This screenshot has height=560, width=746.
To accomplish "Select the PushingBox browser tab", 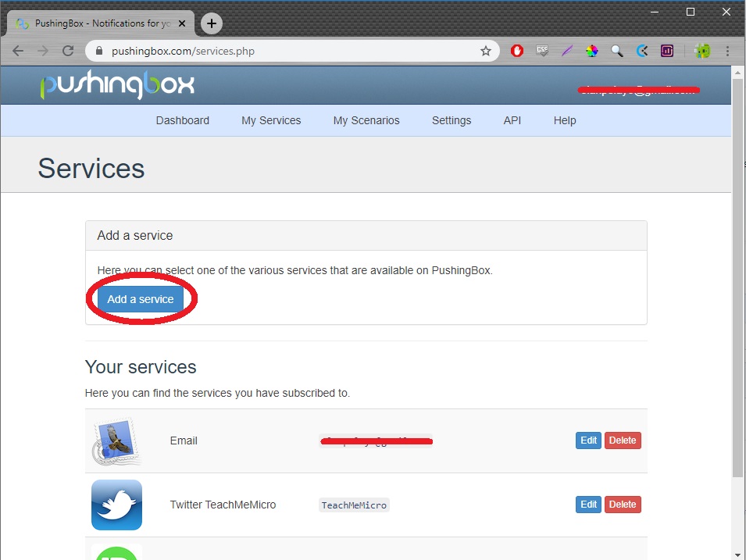I will 101,23.
